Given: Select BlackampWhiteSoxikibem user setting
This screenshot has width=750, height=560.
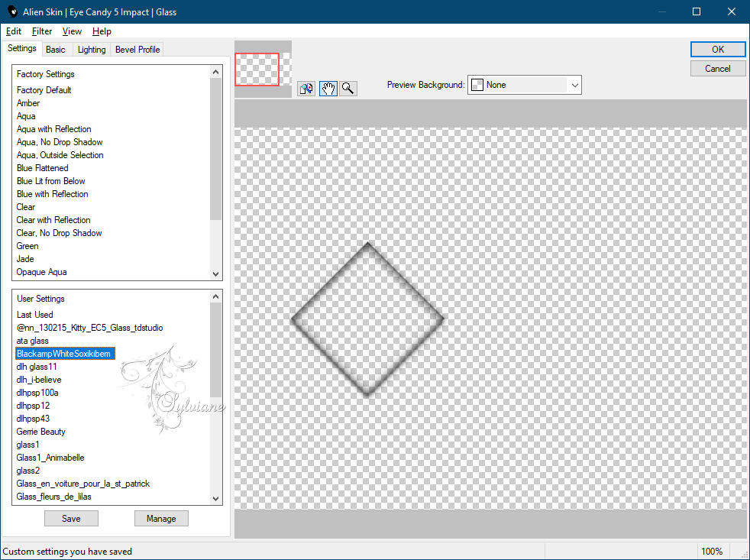Looking at the screenshot, I should (x=65, y=353).
